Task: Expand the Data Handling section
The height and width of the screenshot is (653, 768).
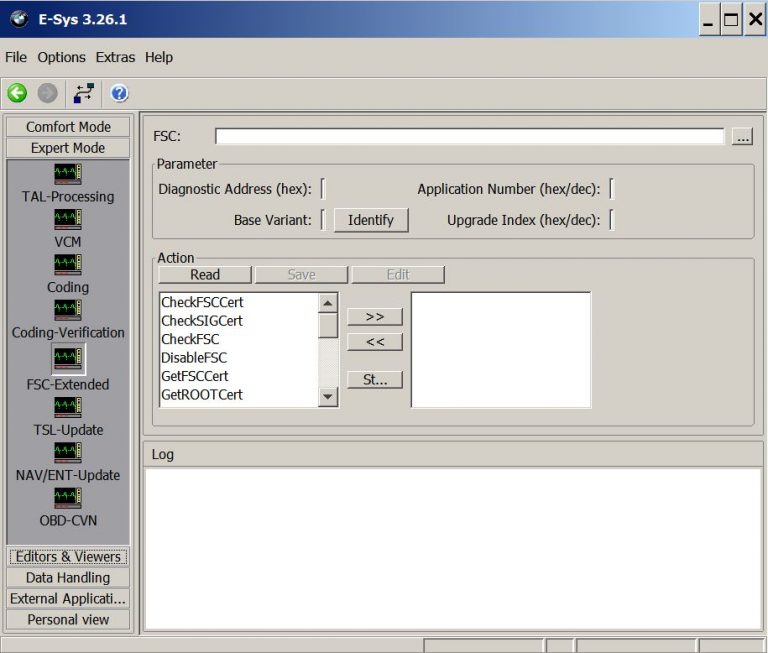Action: coord(68,578)
